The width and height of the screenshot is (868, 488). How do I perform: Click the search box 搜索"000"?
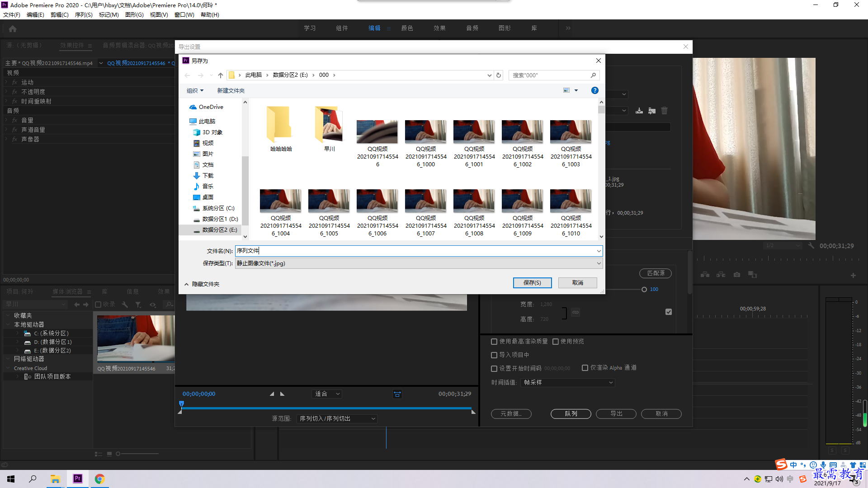tap(554, 75)
